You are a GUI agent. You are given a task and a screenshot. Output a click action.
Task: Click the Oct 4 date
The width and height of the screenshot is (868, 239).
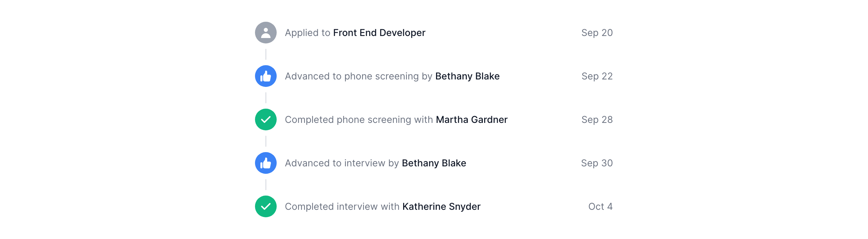(600, 206)
